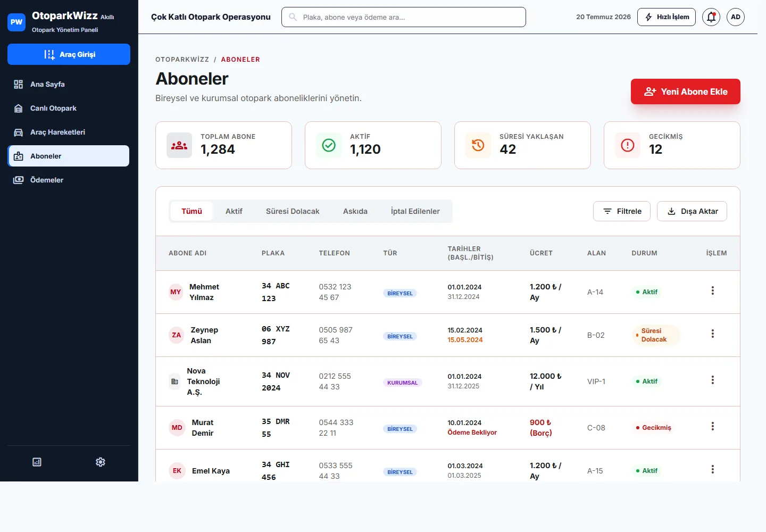The image size is (766, 532).
Task: Open the Filtrele filter options
Action: [622, 211]
